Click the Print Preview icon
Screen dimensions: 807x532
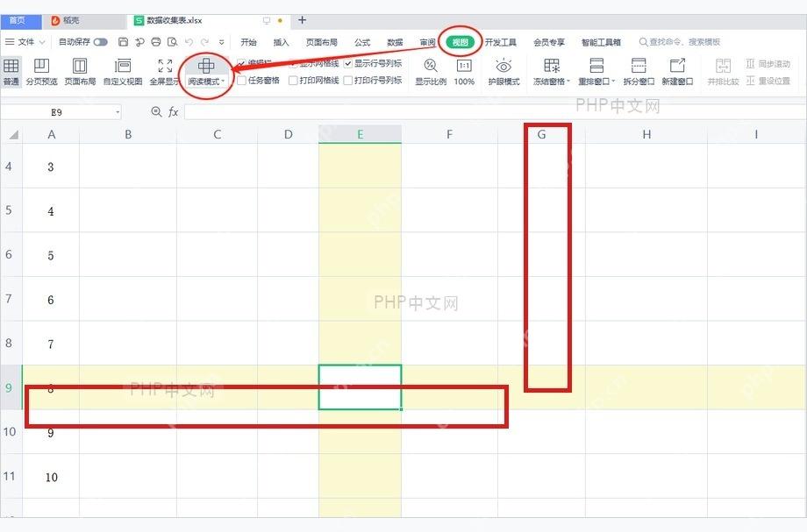(173, 42)
